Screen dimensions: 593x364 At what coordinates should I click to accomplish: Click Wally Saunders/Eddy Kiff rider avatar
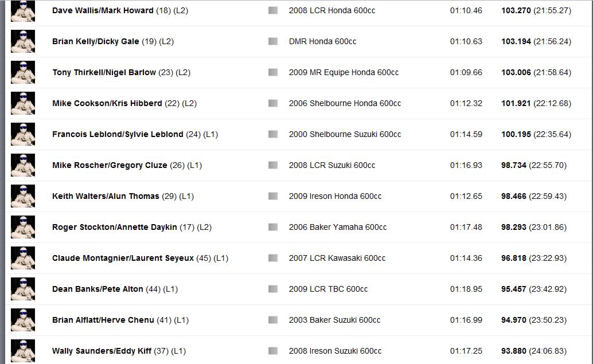coord(23,351)
